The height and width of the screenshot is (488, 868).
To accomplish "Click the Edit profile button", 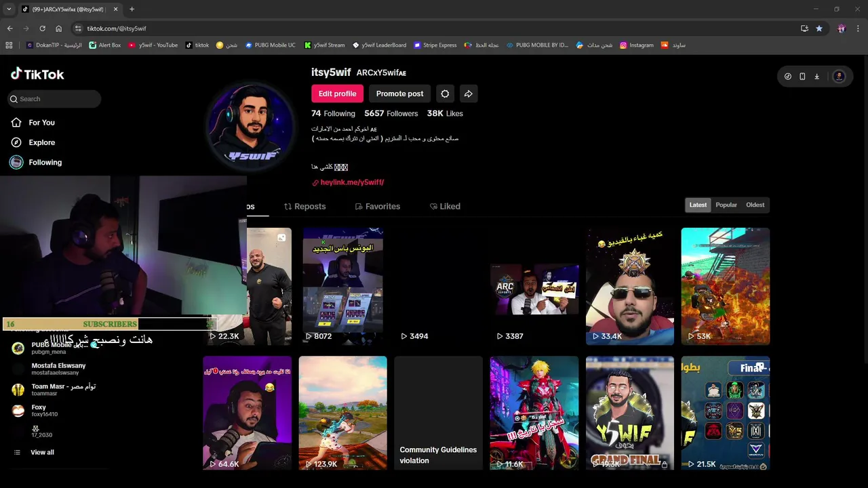I will (x=337, y=94).
